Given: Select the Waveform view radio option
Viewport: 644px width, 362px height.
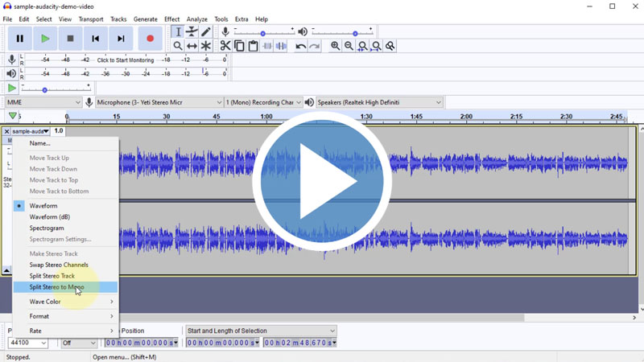Looking at the screenshot, I should (43, 206).
